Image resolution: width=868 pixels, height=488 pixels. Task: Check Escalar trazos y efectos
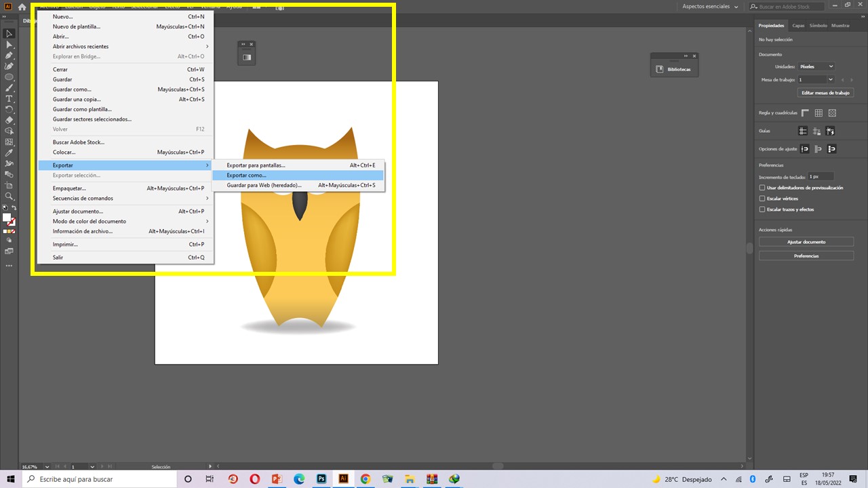(x=762, y=209)
